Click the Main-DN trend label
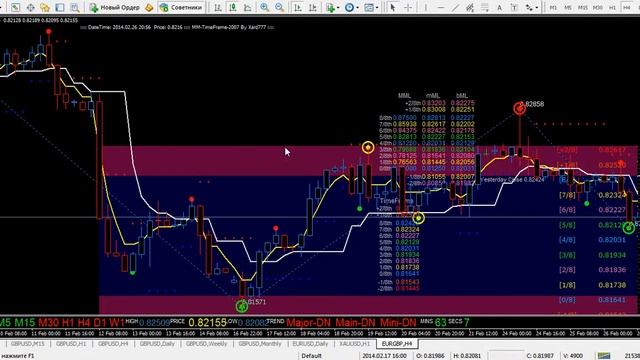The width and height of the screenshot is (640, 360). click(x=355, y=322)
